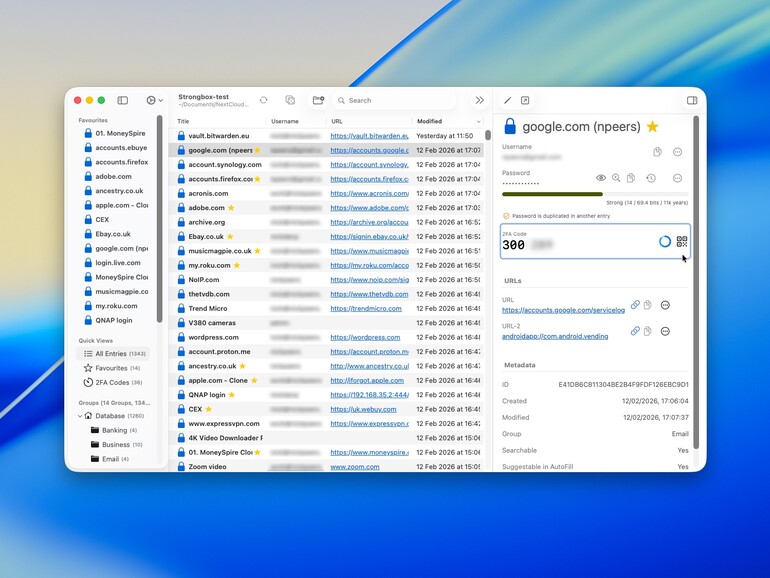Click the pencil edit entry icon
Screen dimensions: 770x578
coord(508,100)
